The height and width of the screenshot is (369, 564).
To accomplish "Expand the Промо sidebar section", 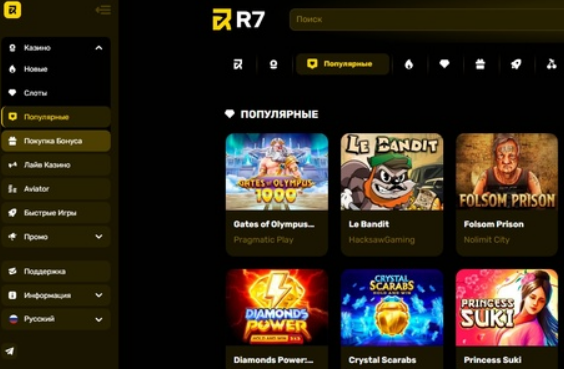I will coord(56,237).
